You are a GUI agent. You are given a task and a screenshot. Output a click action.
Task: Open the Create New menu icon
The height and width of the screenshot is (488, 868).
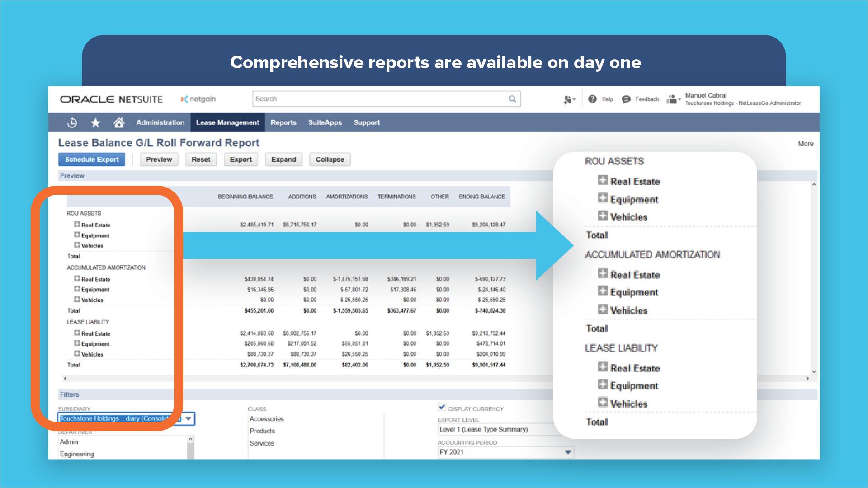[569, 100]
